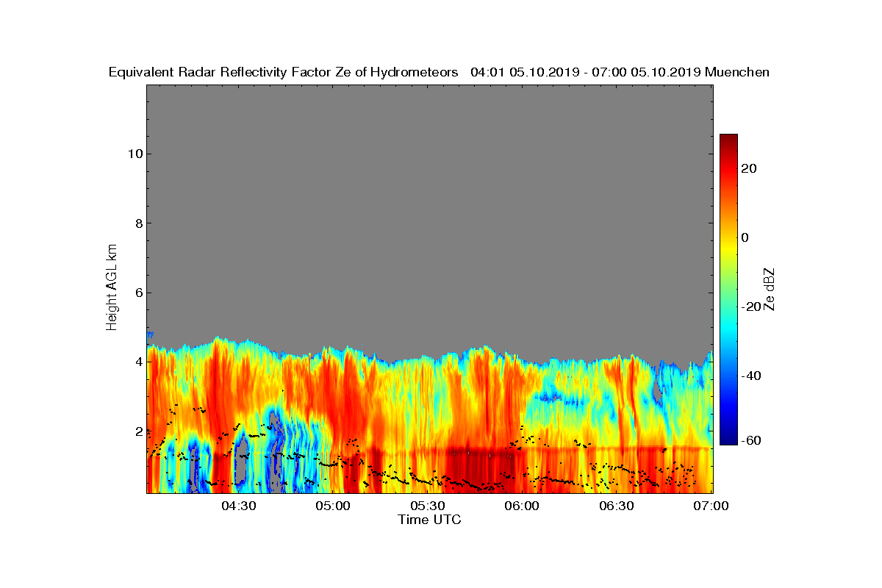
Task: Click the 07:00 time axis label
Action: pos(711,506)
